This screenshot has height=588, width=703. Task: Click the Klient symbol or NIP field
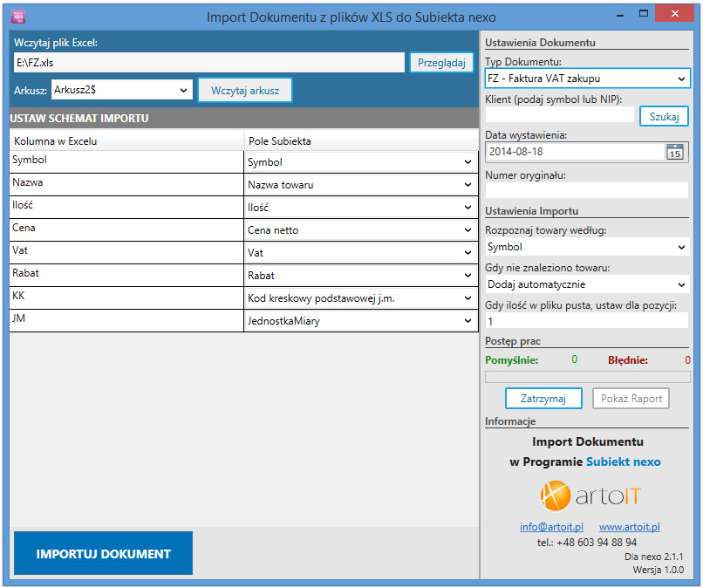(x=560, y=114)
